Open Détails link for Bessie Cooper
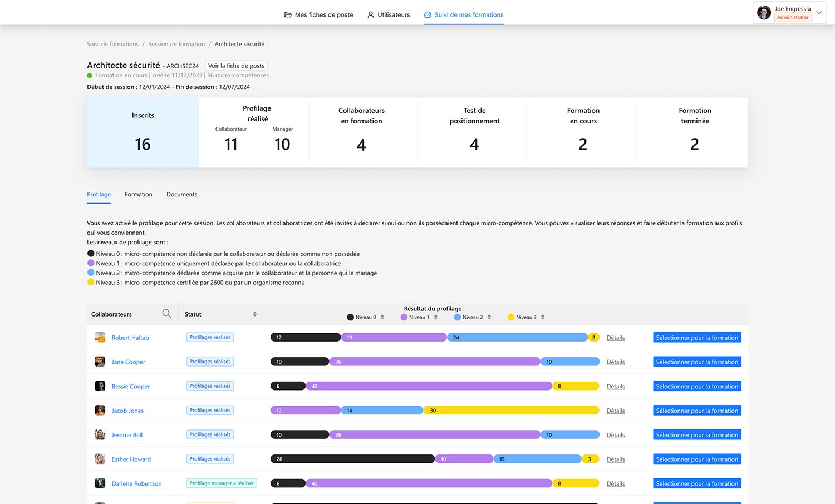This screenshot has width=835, height=504. point(615,387)
